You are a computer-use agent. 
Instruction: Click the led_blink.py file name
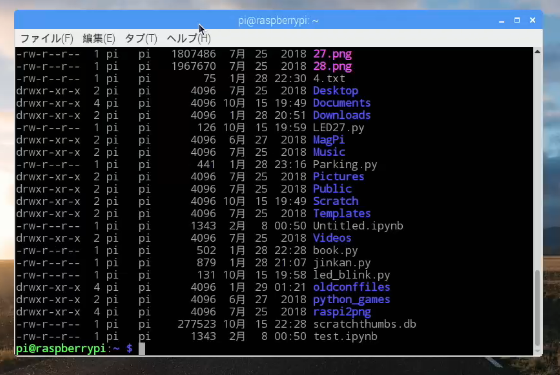(351, 275)
